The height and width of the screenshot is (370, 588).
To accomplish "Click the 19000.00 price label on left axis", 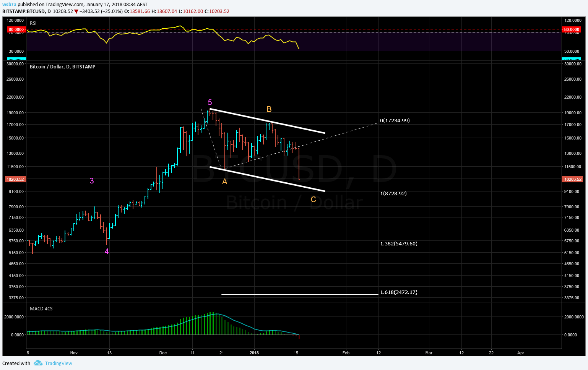I will coord(15,113).
